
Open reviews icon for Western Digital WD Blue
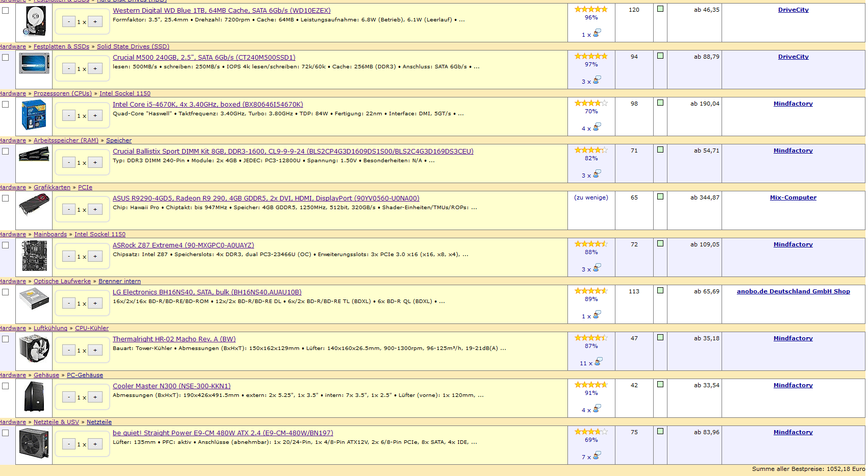pyautogui.click(x=597, y=33)
